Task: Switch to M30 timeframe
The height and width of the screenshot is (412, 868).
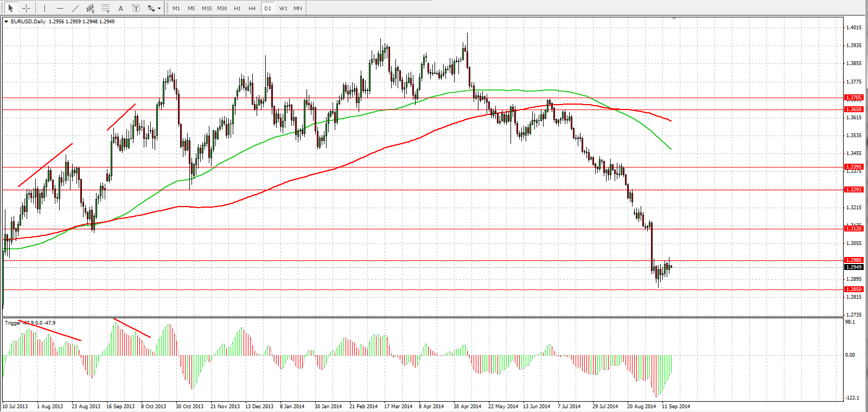Action: (222, 8)
